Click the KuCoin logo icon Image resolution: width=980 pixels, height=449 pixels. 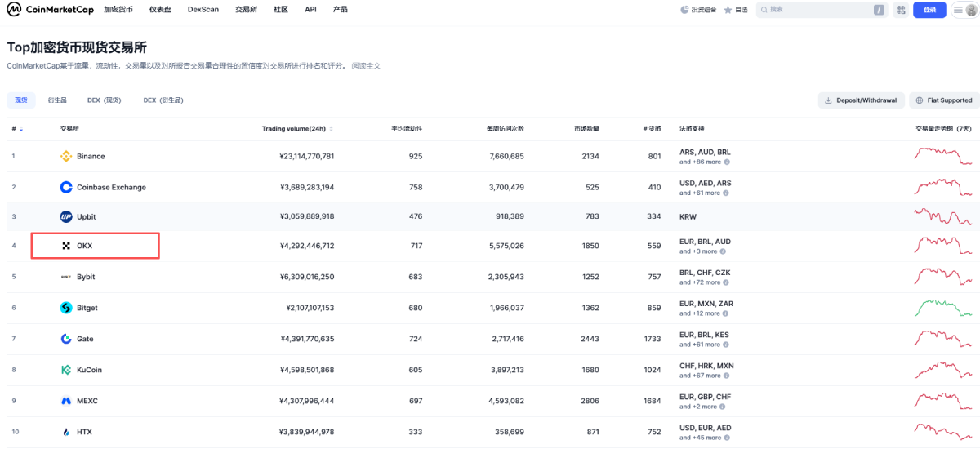66,370
